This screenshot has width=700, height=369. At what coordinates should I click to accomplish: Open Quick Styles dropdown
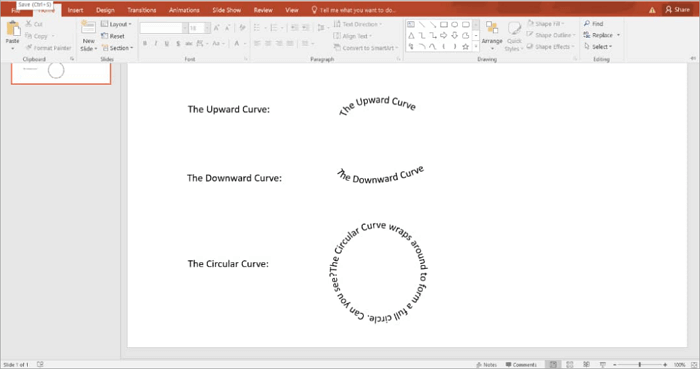pos(514,36)
